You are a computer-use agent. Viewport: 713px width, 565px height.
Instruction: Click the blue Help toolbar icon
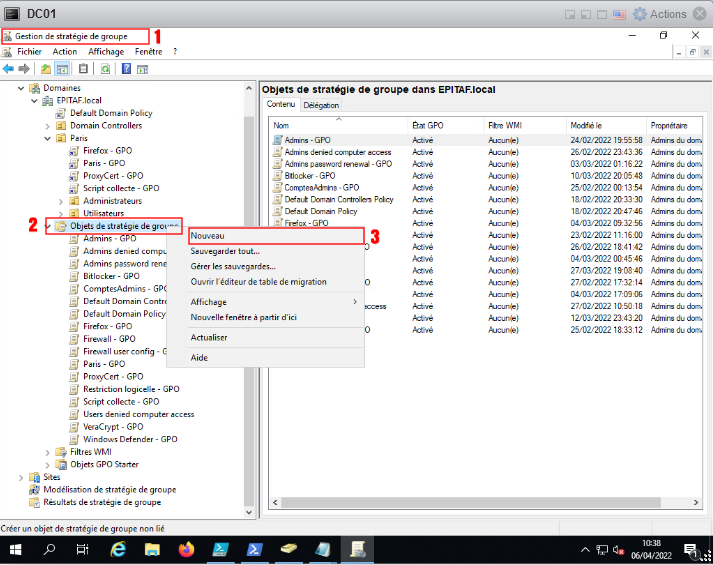click(x=126, y=69)
